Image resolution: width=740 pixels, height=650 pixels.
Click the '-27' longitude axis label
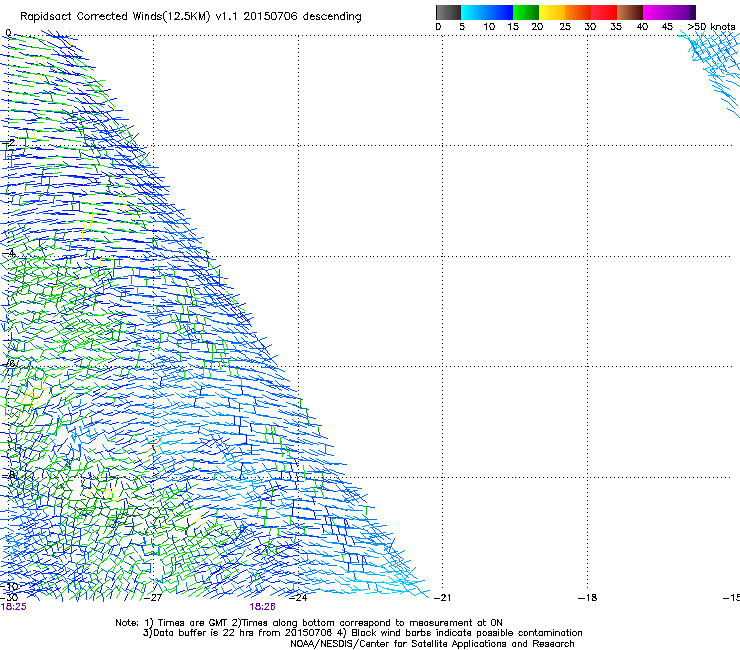click(x=153, y=598)
